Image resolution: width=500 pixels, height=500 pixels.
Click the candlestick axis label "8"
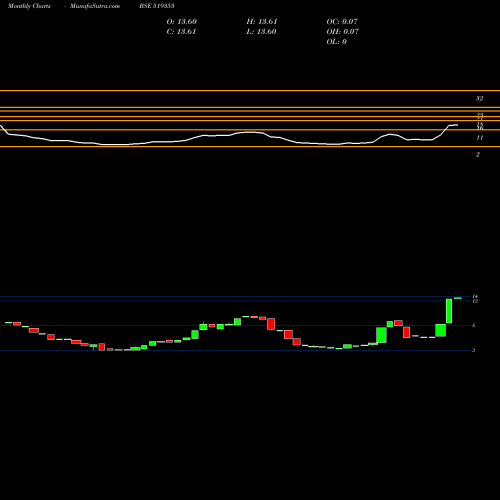pos(474,326)
